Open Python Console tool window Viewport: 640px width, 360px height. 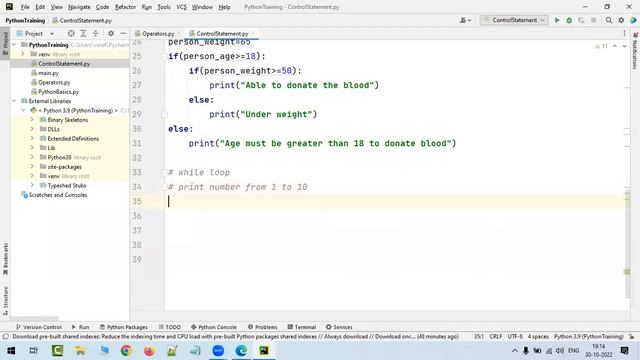[x=214, y=327]
